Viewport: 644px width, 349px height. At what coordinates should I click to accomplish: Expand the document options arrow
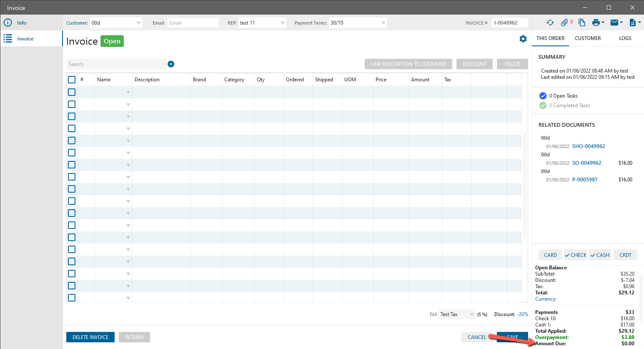click(x=639, y=23)
